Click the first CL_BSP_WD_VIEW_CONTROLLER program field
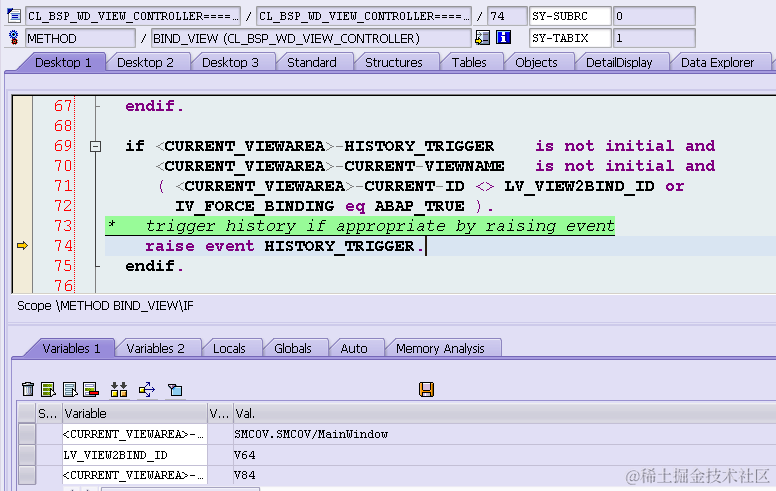 click(133, 16)
